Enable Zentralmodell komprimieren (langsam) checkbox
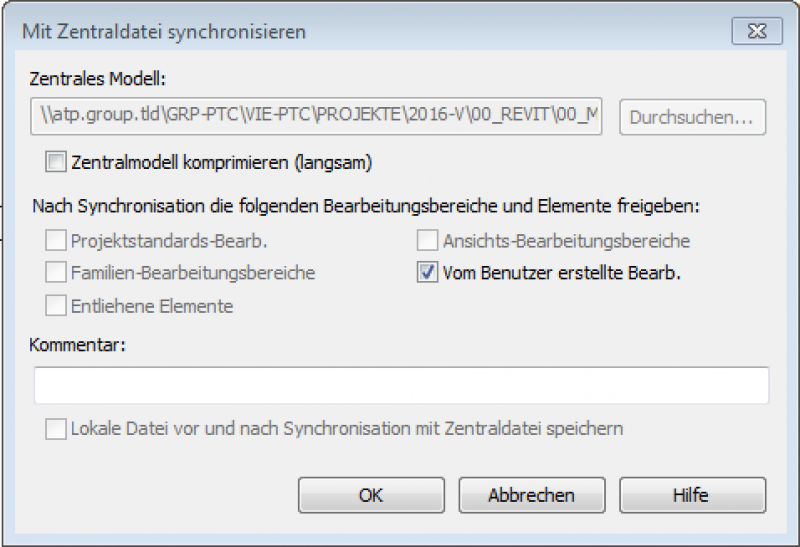The image size is (800, 547). tap(55, 161)
